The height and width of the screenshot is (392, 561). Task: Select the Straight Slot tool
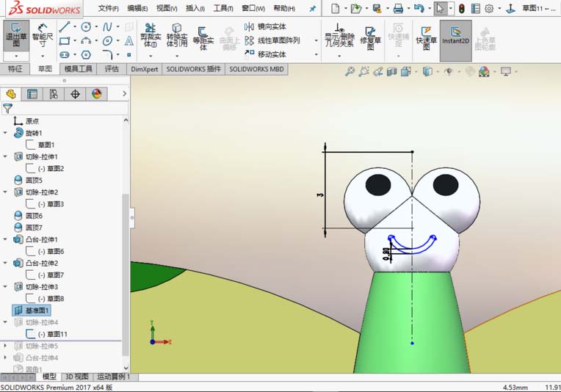point(65,55)
